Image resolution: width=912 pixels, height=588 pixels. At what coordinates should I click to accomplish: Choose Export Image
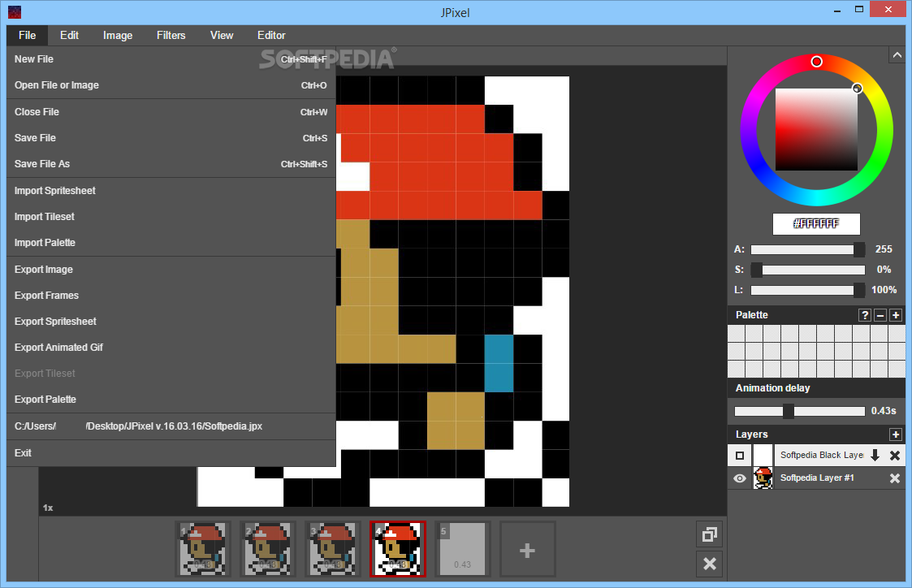(x=171, y=270)
